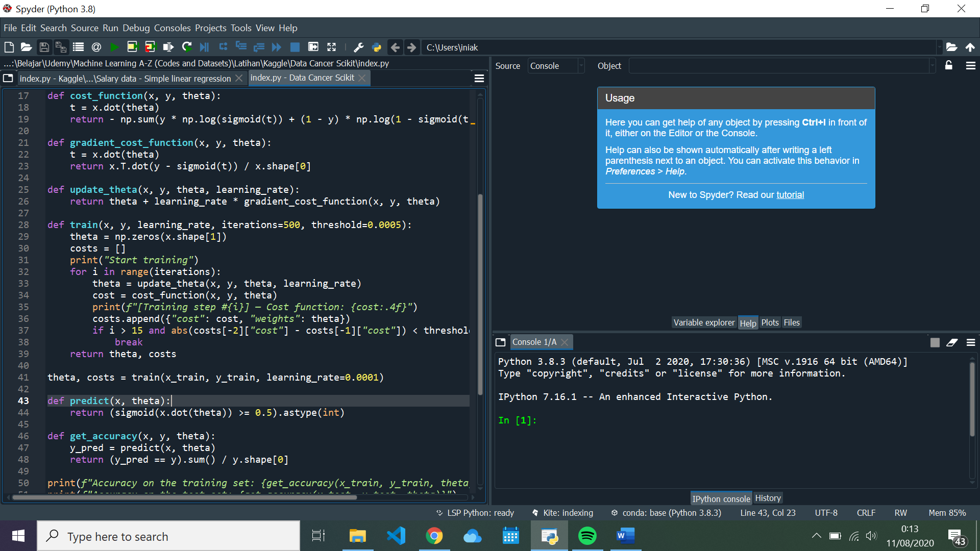Click the Re-run last script icon
The width and height of the screenshot is (980, 551).
click(x=187, y=47)
